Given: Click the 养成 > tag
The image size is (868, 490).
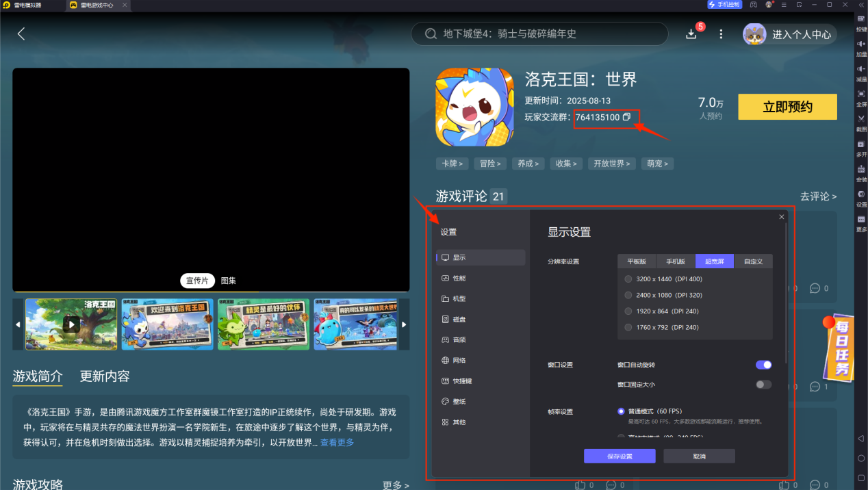Looking at the screenshot, I should coord(528,164).
